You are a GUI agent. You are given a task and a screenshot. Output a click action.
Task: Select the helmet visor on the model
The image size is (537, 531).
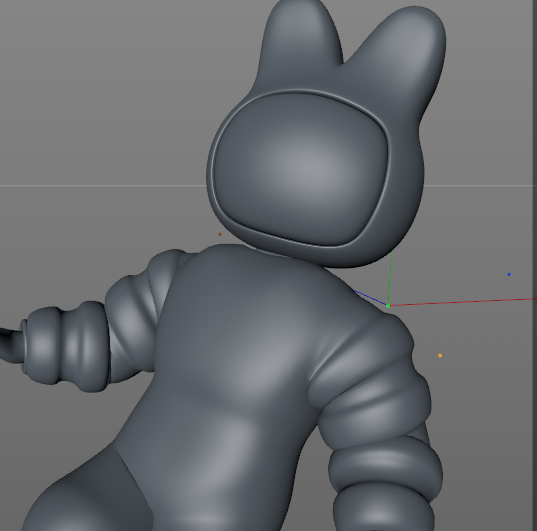[301, 169]
